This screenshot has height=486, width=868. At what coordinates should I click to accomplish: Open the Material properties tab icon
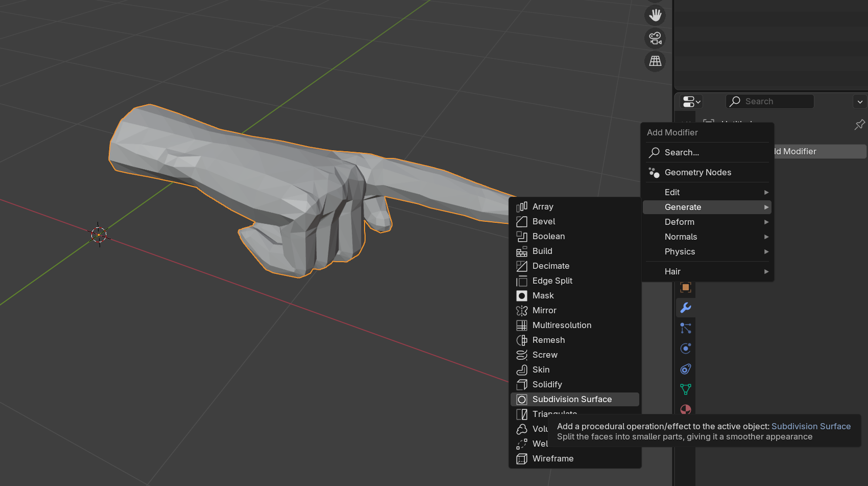point(686,409)
